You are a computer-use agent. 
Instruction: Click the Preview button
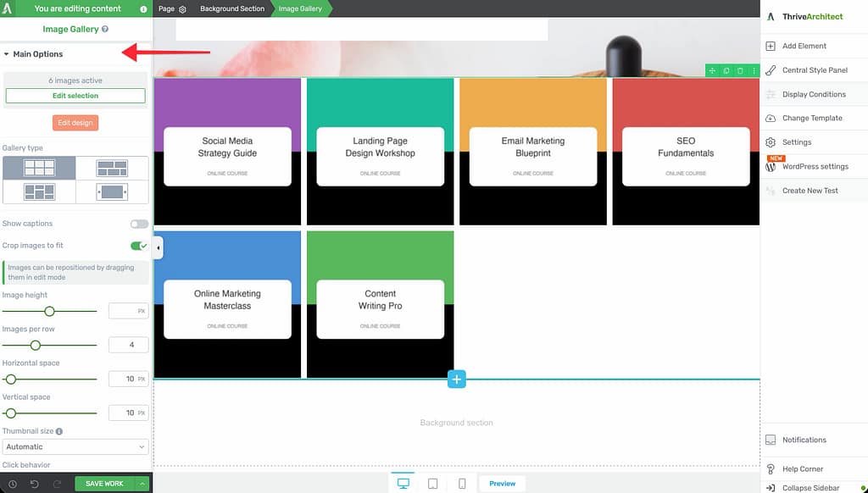click(x=502, y=484)
